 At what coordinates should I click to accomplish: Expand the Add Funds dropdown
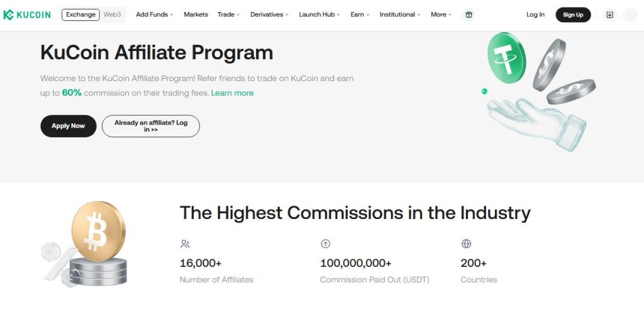point(154,14)
